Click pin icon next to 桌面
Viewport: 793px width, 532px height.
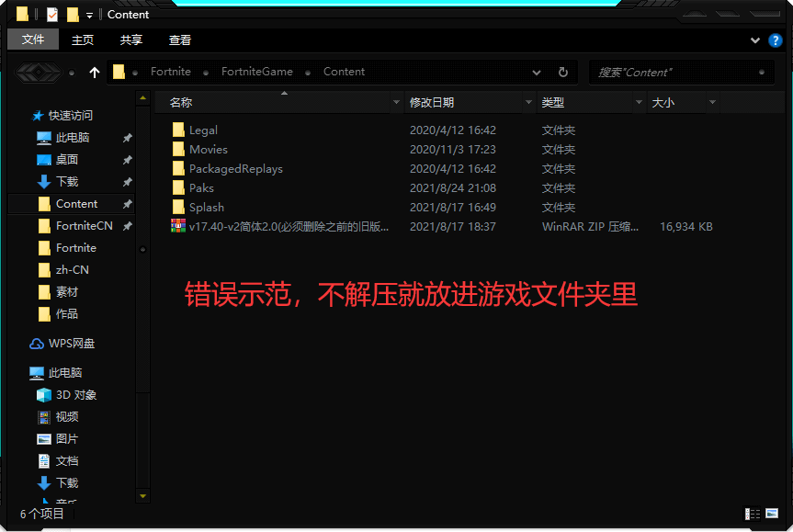click(x=127, y=160)
